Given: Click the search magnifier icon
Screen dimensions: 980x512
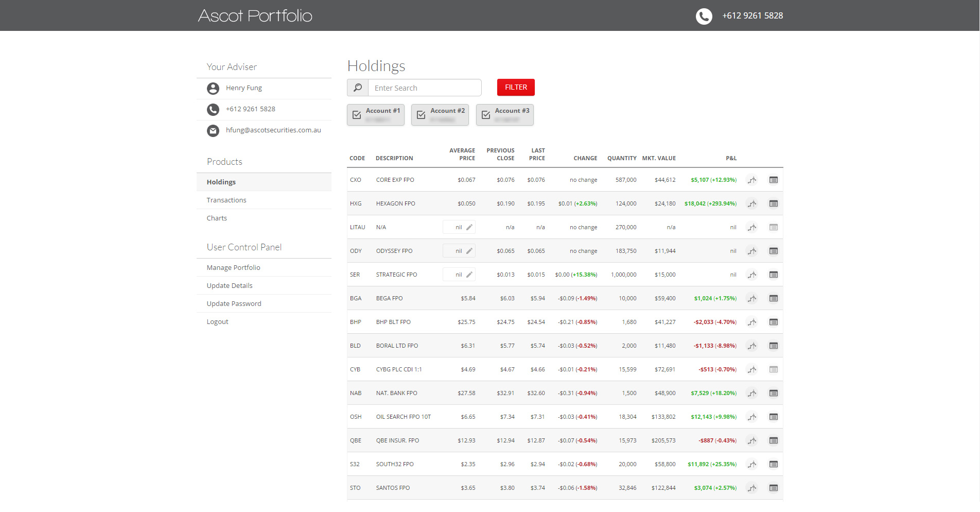Looking at the screenshot, I should [x=358, y=88].
